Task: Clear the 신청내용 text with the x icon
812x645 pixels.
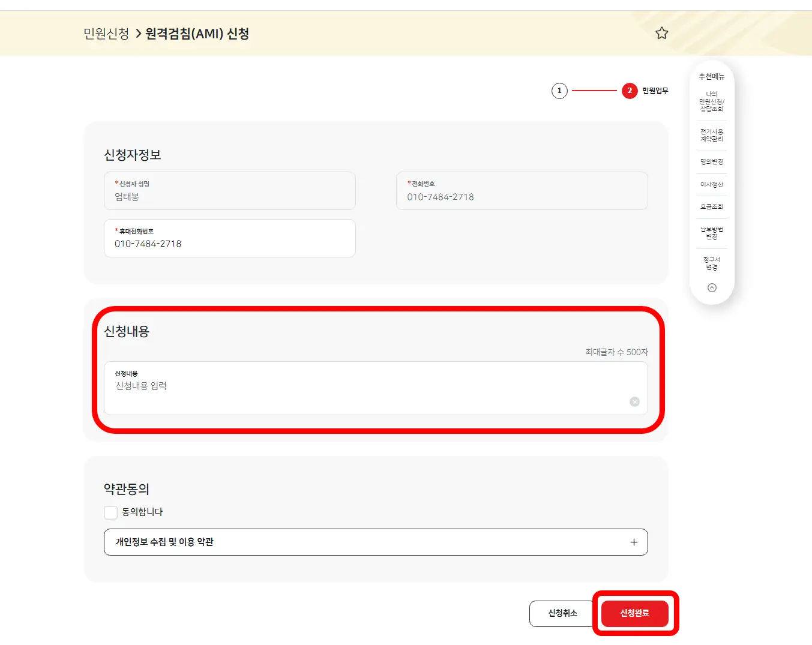Action: point(634,401)
